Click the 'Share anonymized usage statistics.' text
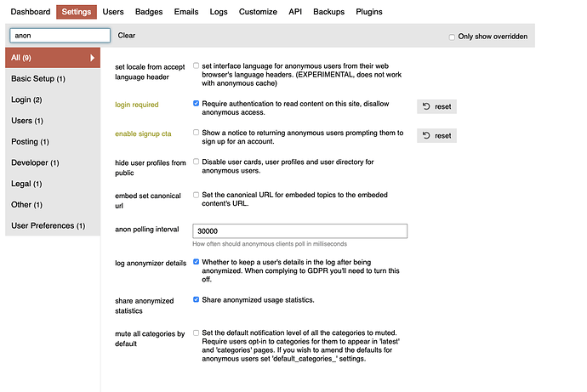 coord(258,300)
